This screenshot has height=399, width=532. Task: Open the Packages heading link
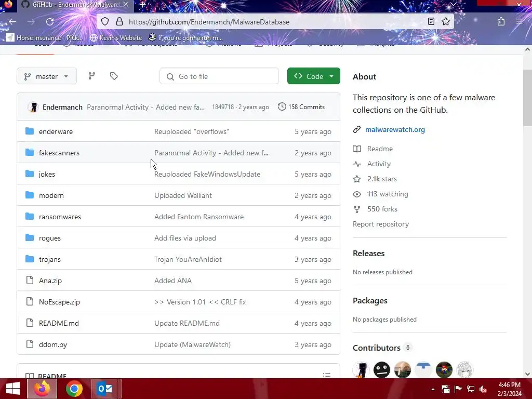coord(370,301)
